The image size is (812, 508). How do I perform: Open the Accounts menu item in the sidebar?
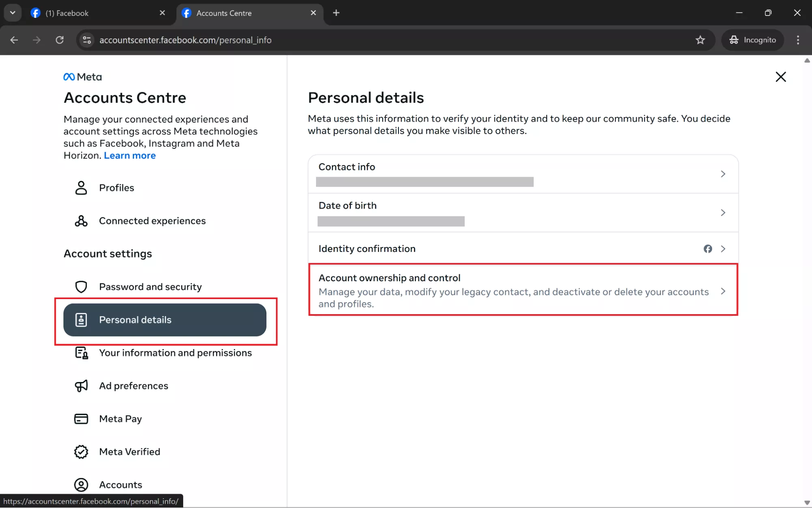[x=121, y=485]
